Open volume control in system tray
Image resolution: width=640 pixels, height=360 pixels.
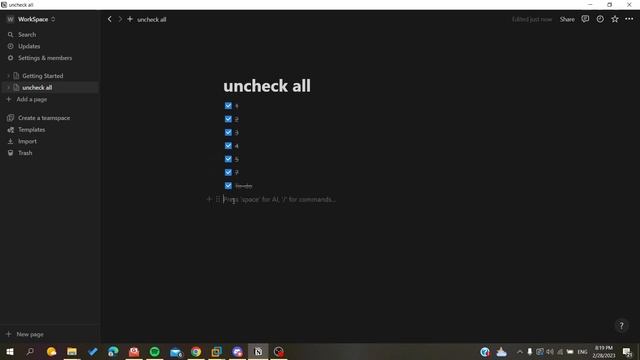click(x=550, y=351)
